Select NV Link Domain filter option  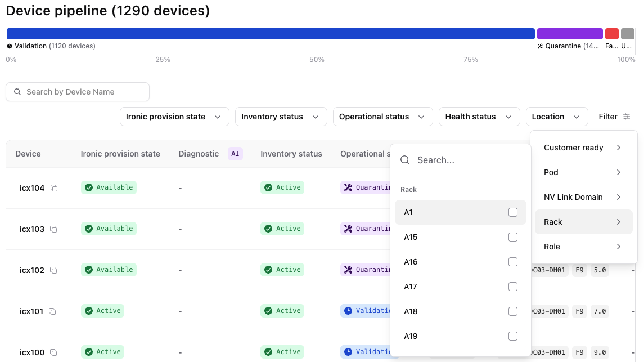click(584, 197)
